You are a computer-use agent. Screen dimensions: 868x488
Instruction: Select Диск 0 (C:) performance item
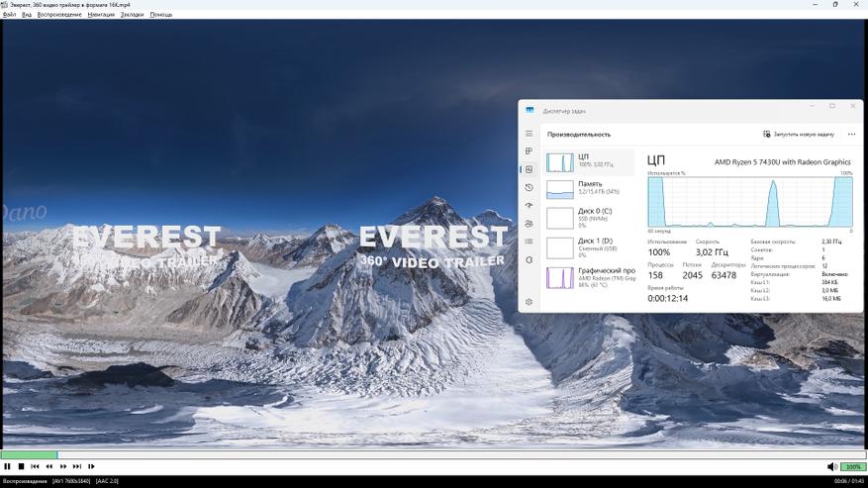[589, 218]
